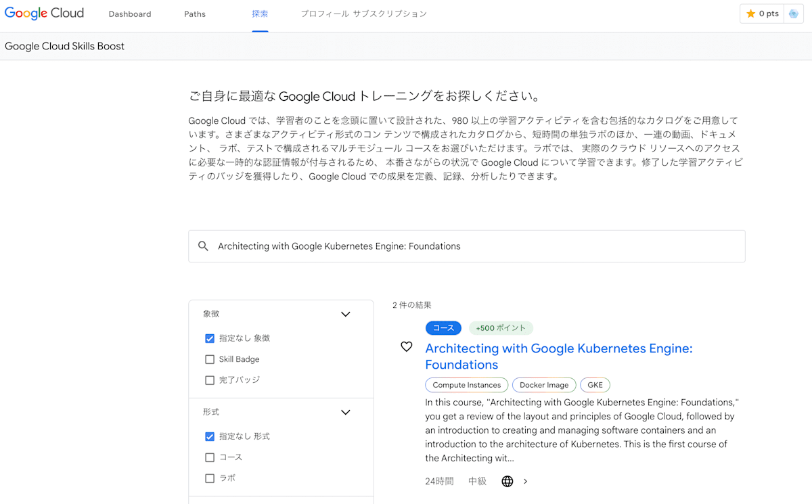The width and height of the screenshot is (812, 504).
Task: Click the +500 ポイント badge
Action: click(x=501, y=328)
